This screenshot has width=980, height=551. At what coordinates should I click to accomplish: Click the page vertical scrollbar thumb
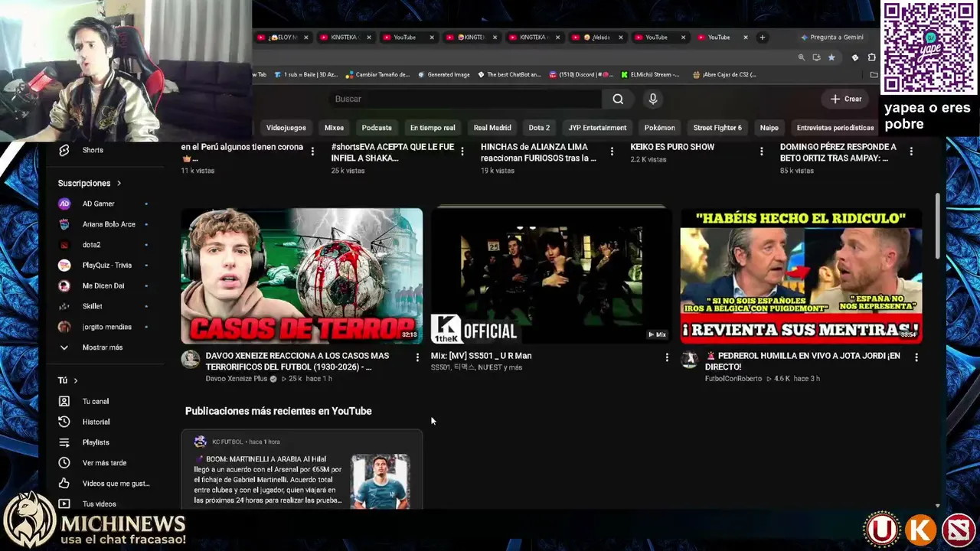[938, 227]
